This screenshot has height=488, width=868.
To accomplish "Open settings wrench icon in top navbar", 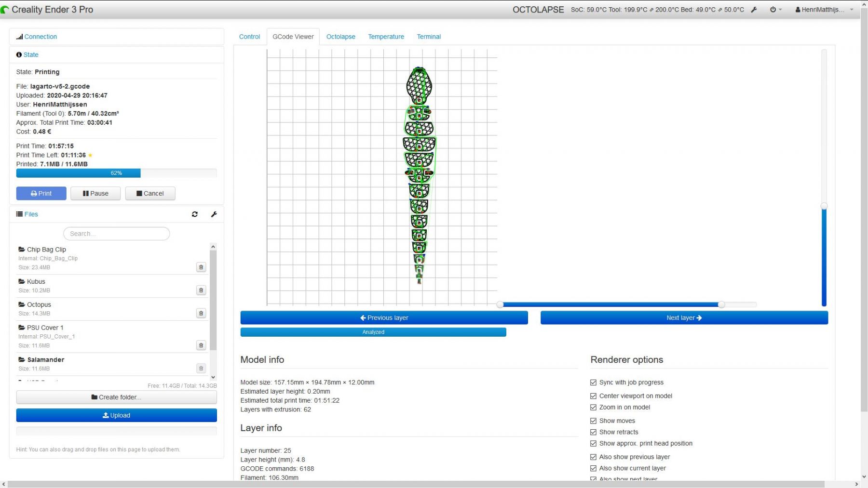I will point(754,10).
